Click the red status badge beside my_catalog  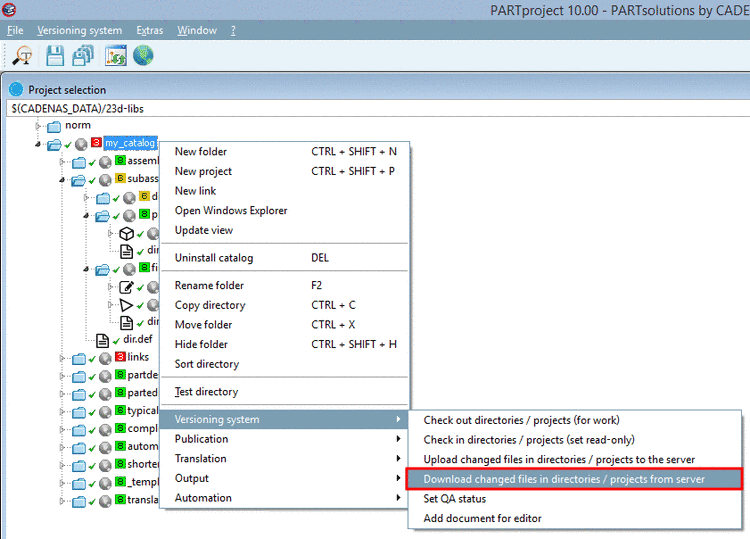(96, 142)
